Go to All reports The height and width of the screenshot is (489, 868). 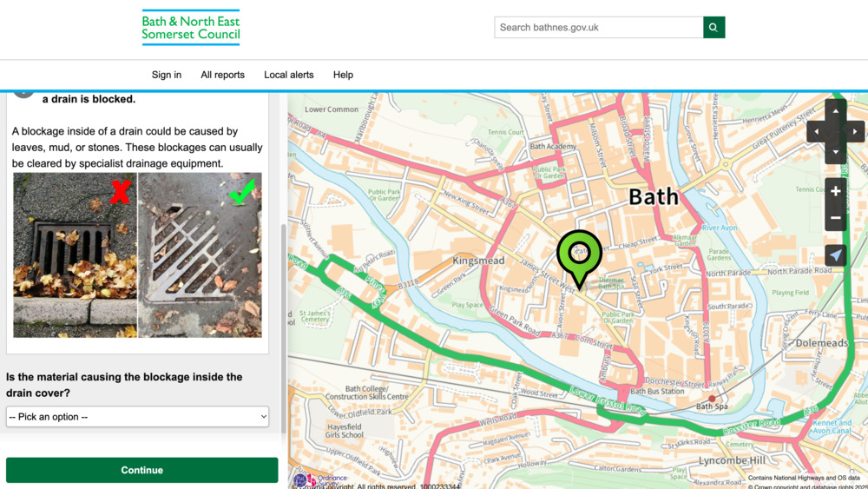pos(222,75)
